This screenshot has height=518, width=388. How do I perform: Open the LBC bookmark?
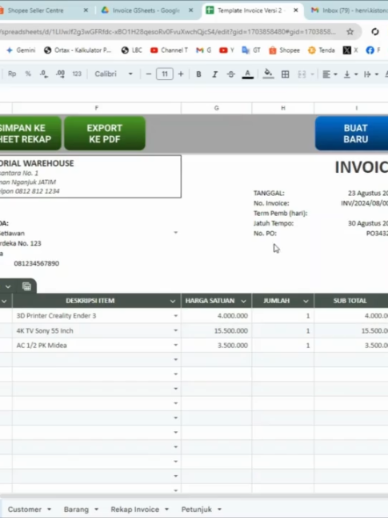(132, 50)
